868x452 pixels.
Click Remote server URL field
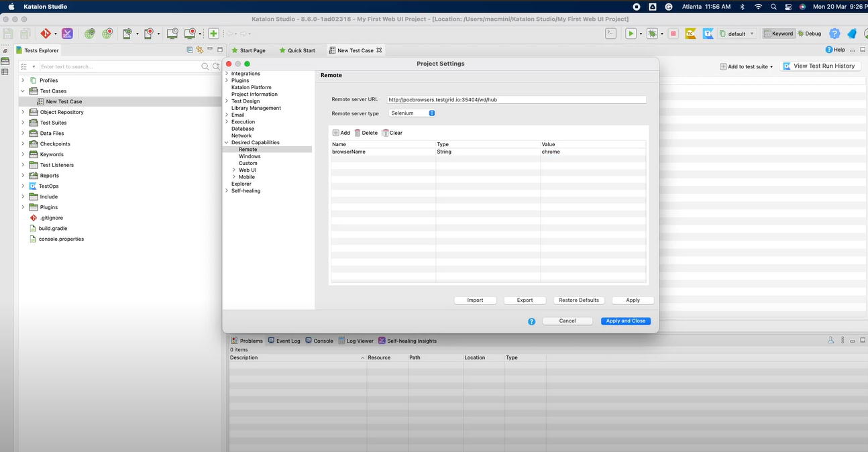[517, 99]
